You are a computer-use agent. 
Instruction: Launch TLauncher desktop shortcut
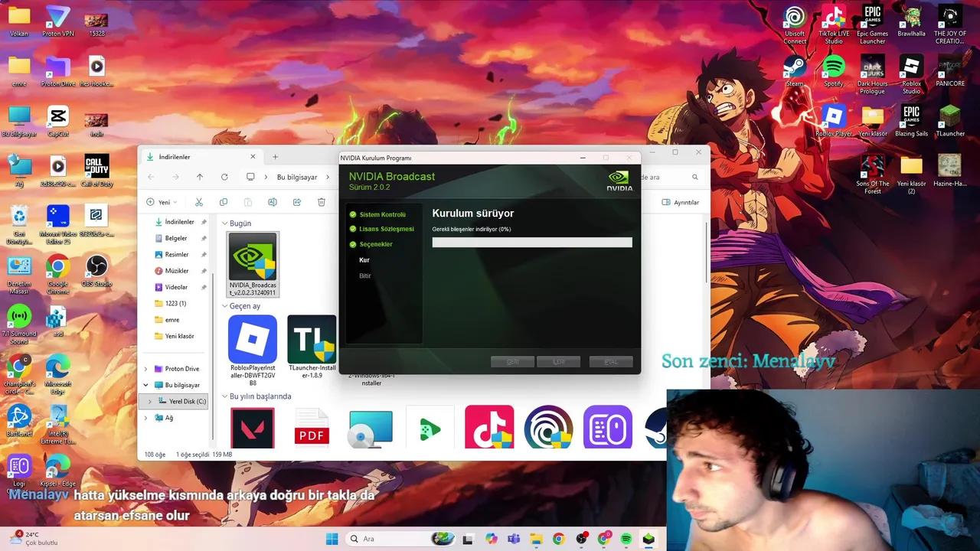click(x=950, y=121)
